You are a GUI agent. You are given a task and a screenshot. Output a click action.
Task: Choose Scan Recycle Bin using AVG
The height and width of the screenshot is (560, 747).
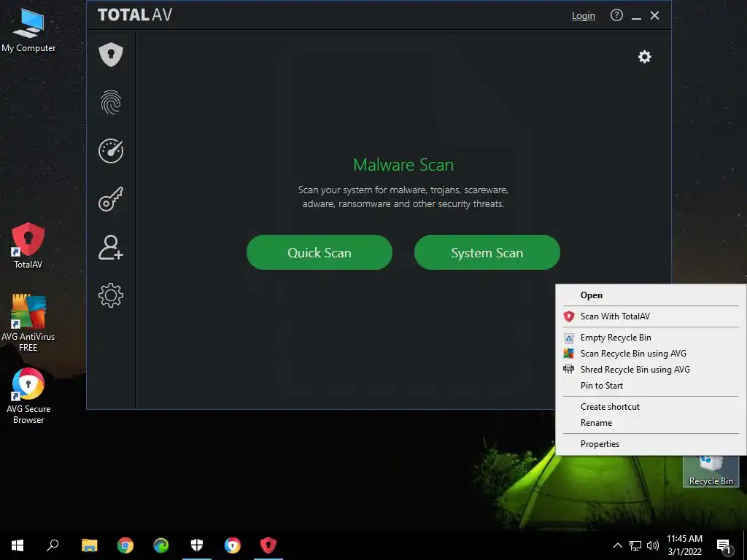click(x=651, y=354)
